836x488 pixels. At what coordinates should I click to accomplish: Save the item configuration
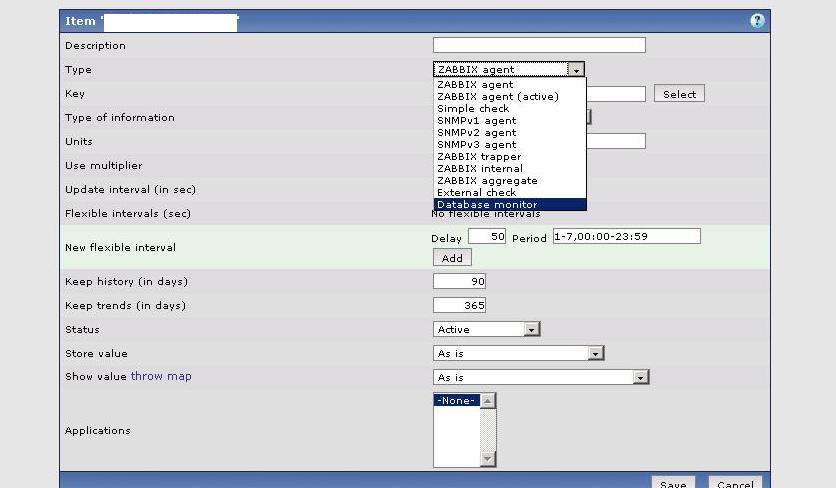[x=673, y=483]
